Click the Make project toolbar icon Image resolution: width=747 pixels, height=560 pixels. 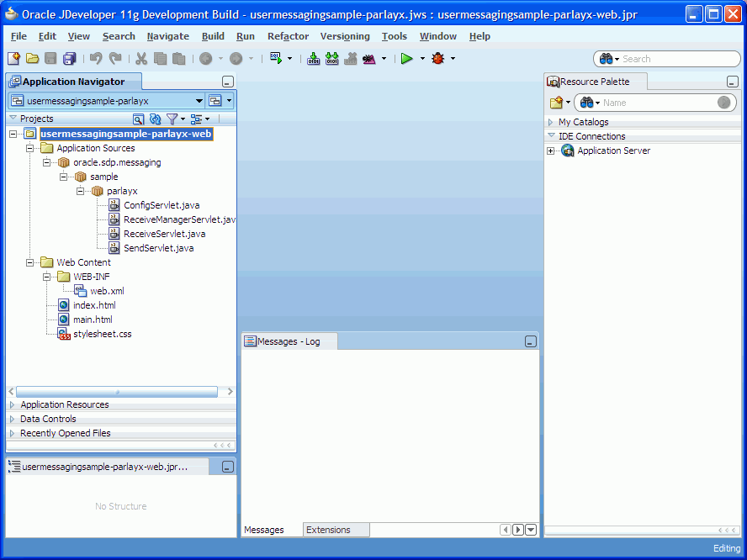[x=314, y=59]
